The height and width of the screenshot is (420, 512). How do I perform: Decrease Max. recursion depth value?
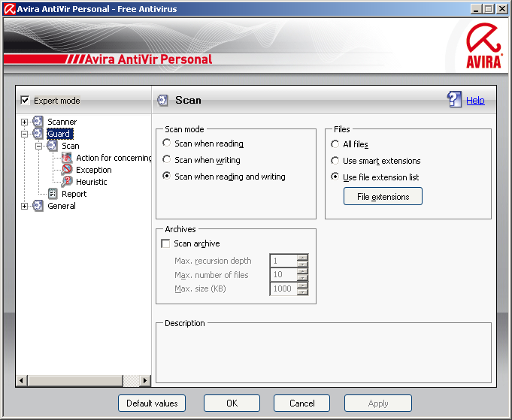303,264
